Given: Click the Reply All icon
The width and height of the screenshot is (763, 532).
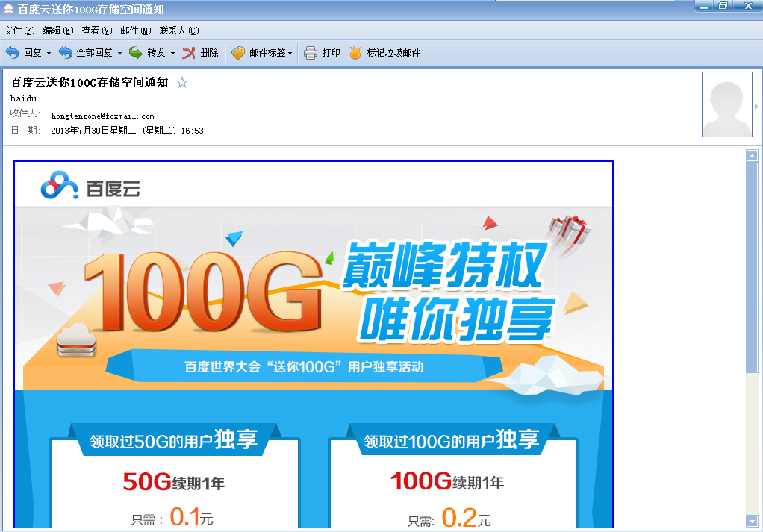Looking at the screenshot, I should [x=65, y=52].
